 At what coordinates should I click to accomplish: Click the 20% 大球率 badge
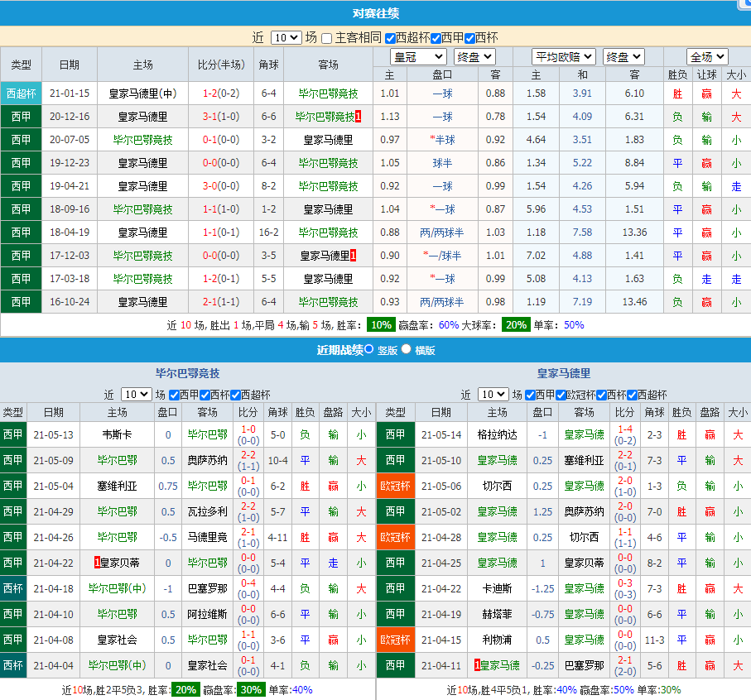(x=517, y=325)
